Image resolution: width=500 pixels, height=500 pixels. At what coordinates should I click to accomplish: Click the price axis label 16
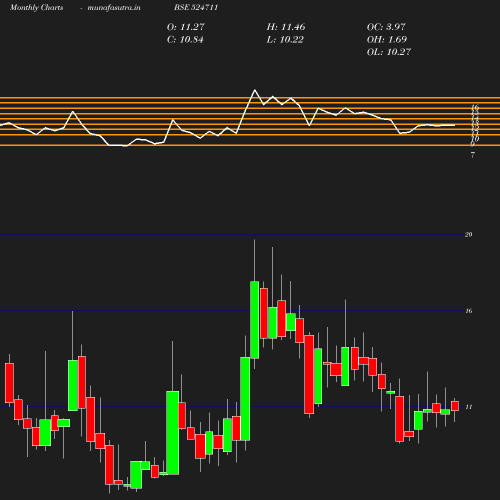tap(468, 311)
